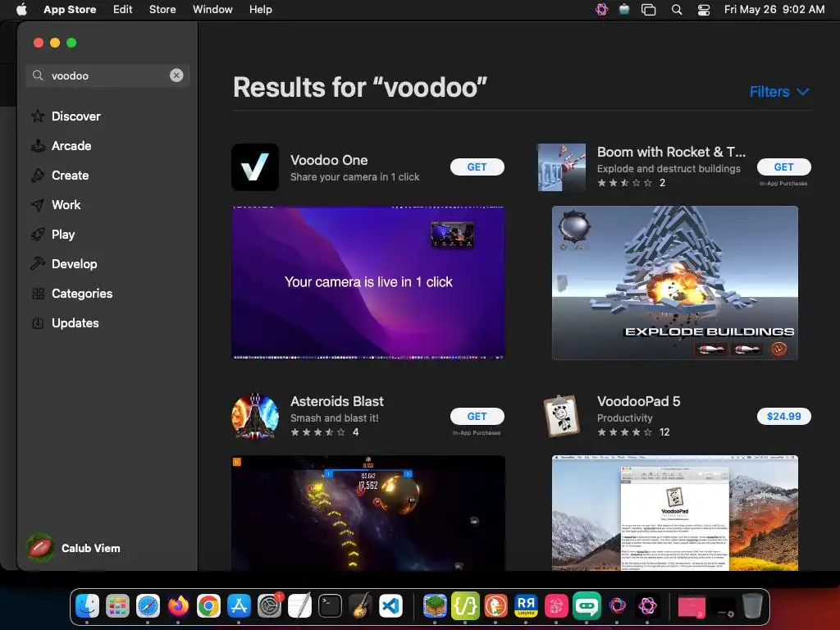Go to Arcade in sidebar
The height and width of the screenshot is (630, 840).
coord(71,146)
